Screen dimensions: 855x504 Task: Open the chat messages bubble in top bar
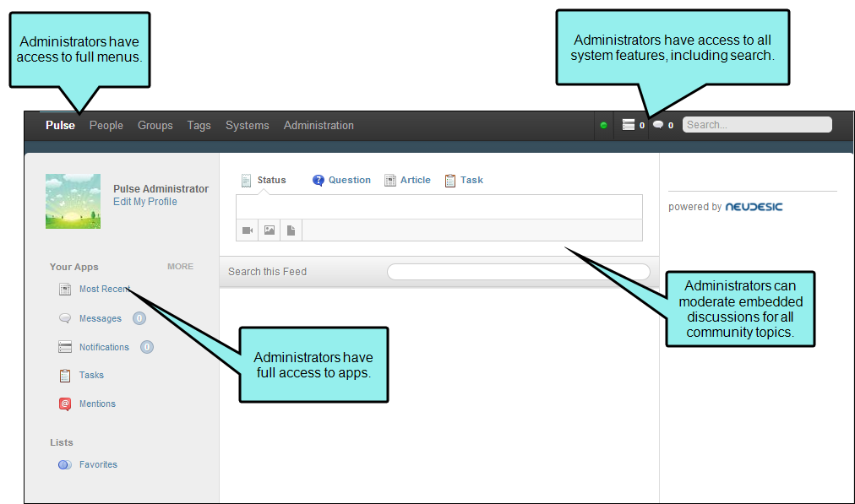(658, 125)
